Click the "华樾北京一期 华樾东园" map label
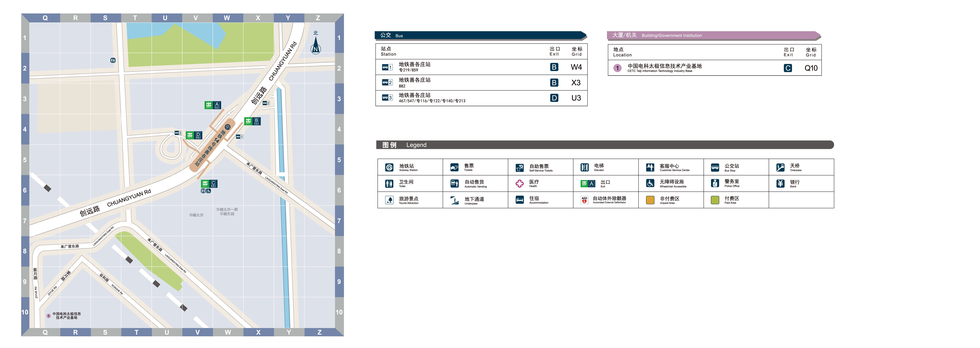The image size is (980, 348). tap(227, 212)
